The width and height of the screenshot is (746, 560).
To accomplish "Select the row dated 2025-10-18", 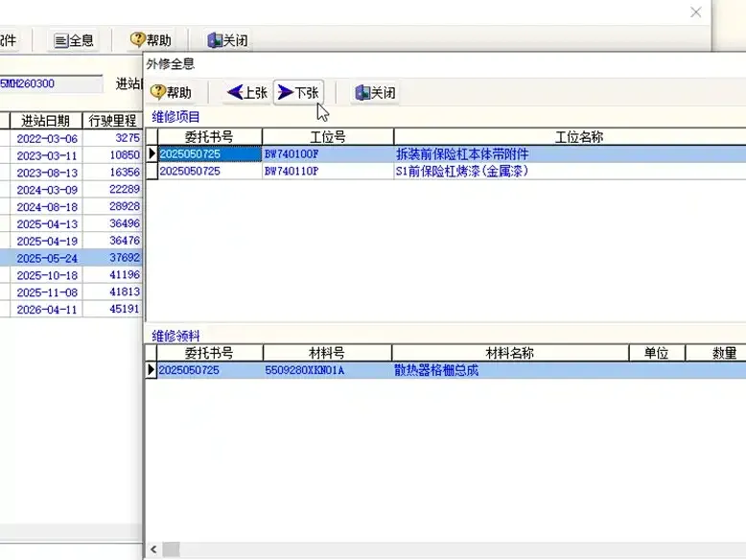I will pyautogui.click(x=71, y=275).
